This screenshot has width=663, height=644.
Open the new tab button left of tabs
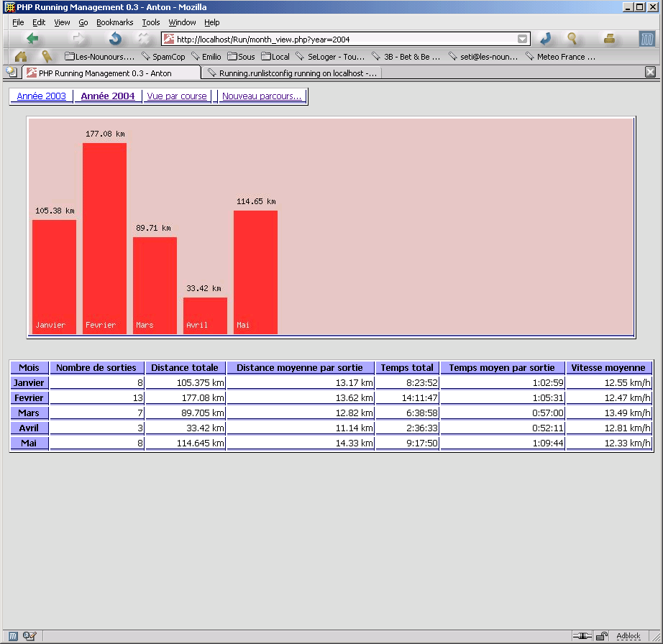coord(12,72)
